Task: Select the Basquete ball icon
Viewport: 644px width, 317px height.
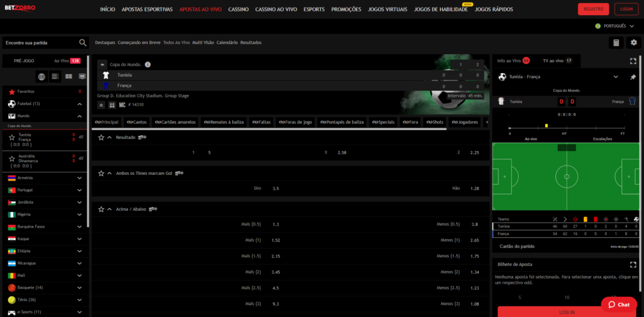Action: 11,287
